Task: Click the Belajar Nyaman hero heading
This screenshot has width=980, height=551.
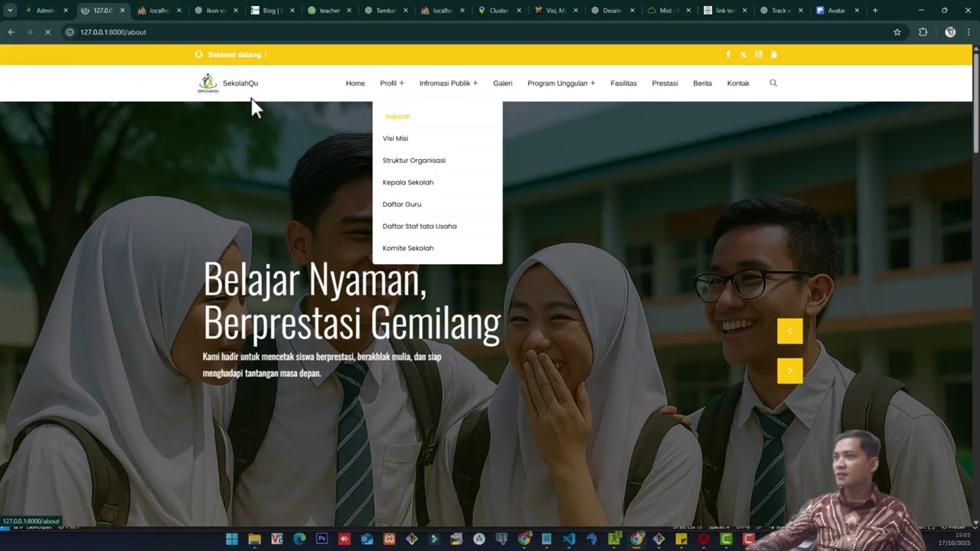Action: 351,301
